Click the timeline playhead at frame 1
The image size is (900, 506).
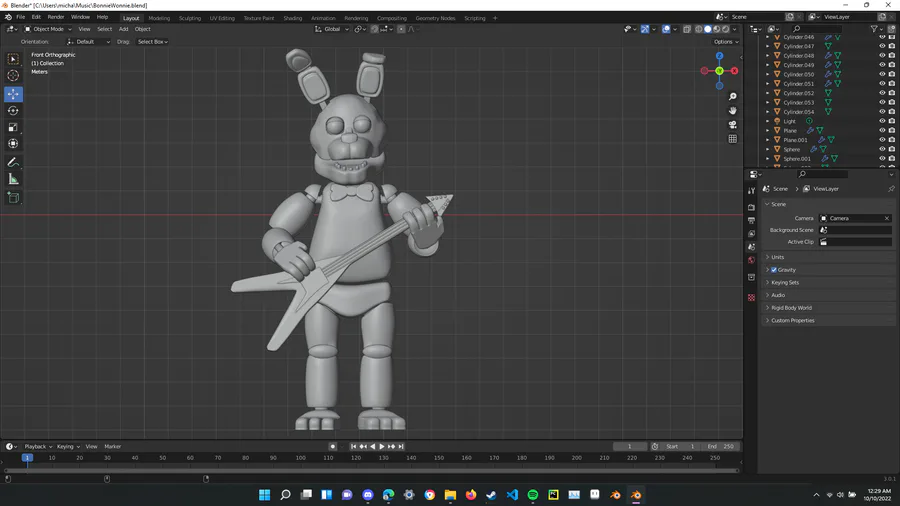point(27,458)
